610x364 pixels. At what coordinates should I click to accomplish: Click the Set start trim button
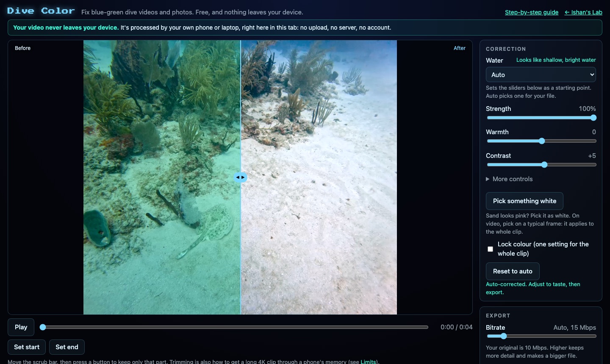(27, 347)
